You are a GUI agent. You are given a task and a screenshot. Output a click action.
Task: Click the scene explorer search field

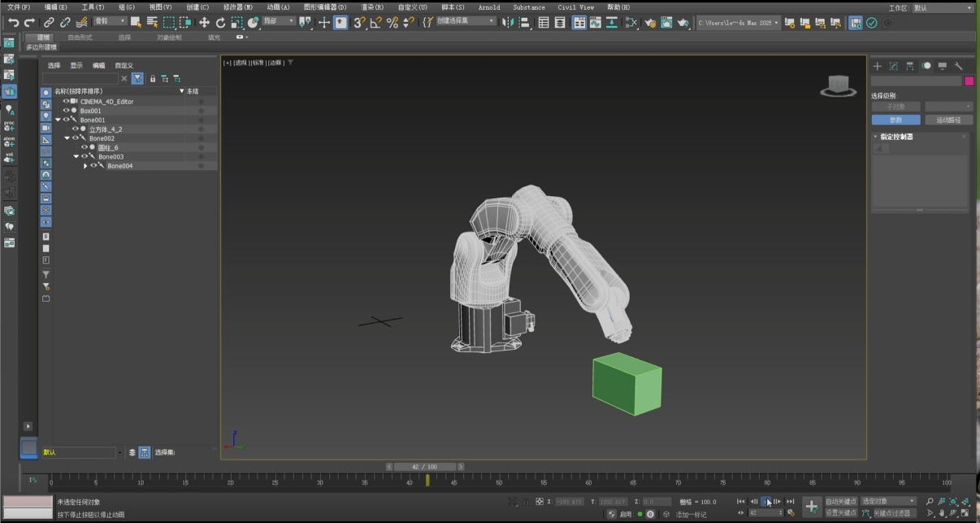[80, 79]
